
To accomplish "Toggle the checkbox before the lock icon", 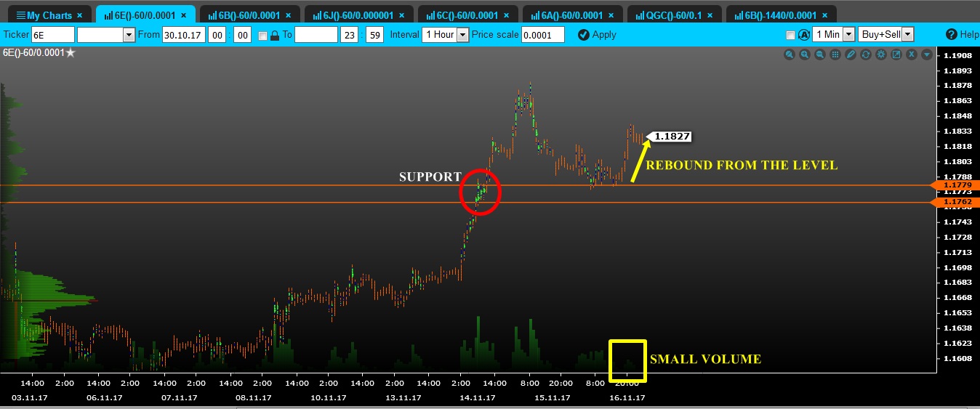I will pyautogui.click(x=263, y=35).
